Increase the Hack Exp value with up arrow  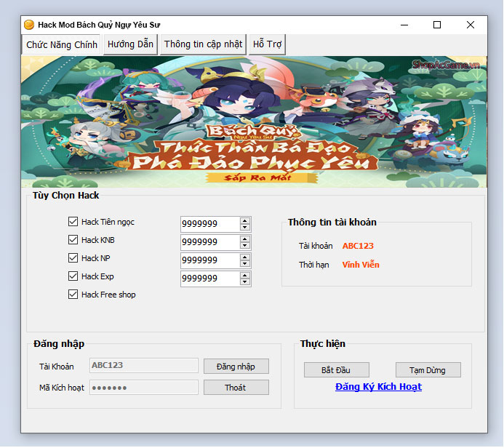coord(245,275)
